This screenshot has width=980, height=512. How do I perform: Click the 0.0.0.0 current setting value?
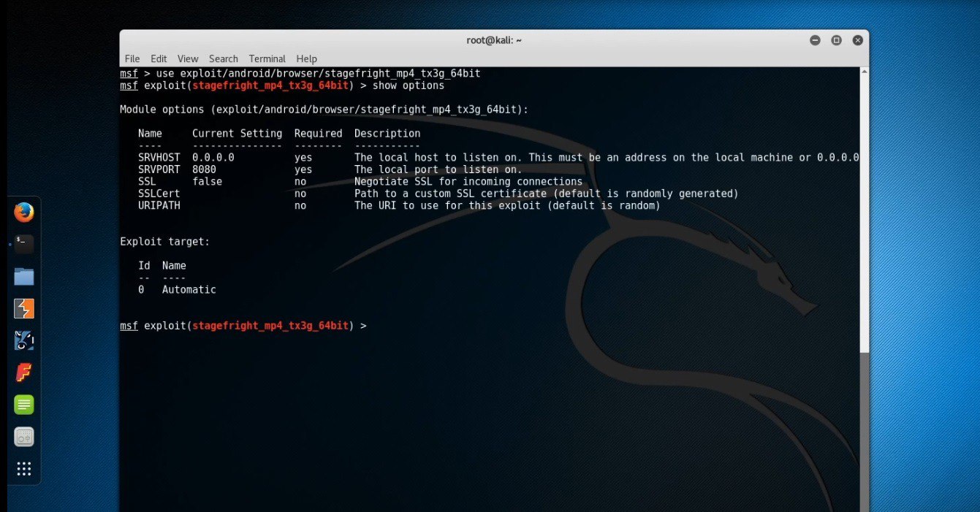[x=213, y=158]
